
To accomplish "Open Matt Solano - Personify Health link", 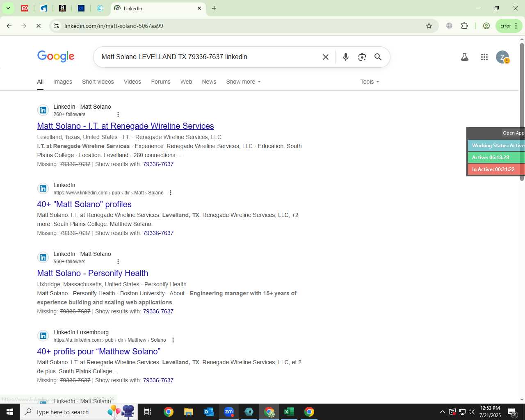I will (93, 273).
